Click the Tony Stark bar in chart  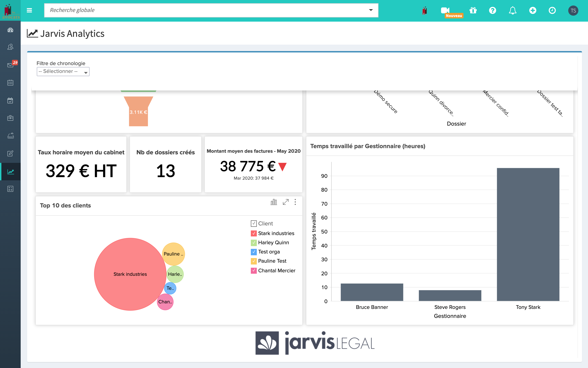pyautogui.click(x=528, y=234)
